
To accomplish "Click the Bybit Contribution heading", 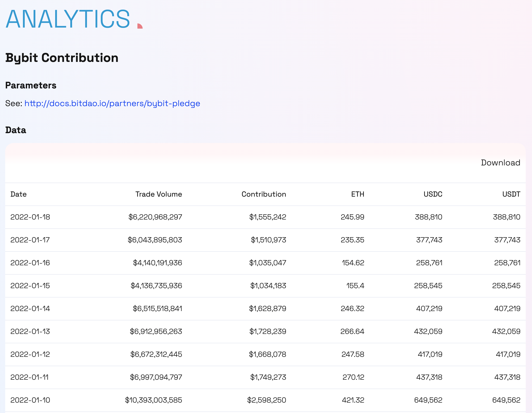I will 62,58.
